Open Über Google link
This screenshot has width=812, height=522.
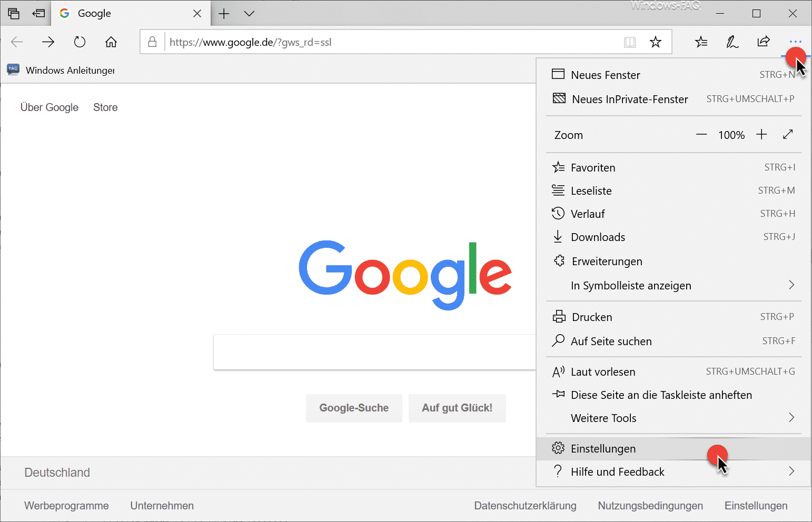(x=49, y=107)
